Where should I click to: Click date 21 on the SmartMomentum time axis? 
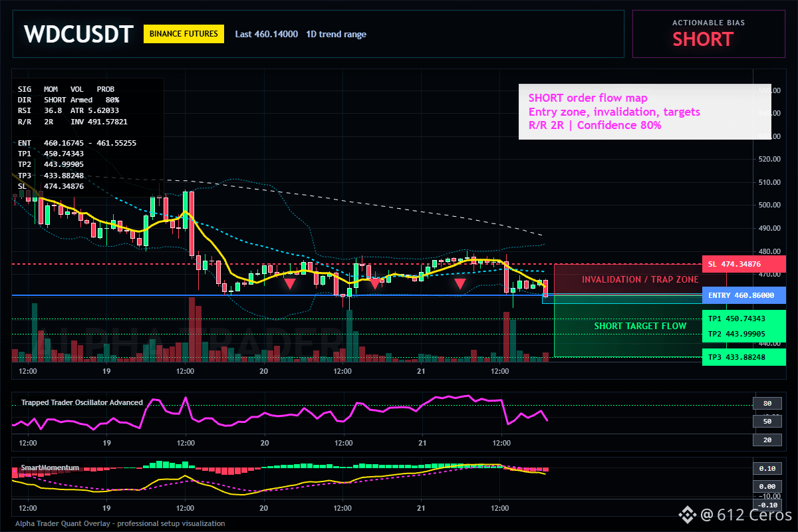422,509
